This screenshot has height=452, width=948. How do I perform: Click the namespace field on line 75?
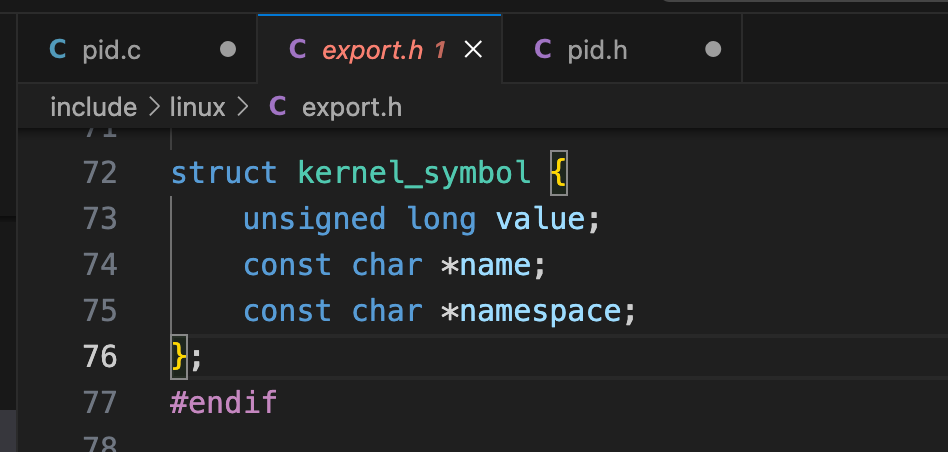click(541, 310)
